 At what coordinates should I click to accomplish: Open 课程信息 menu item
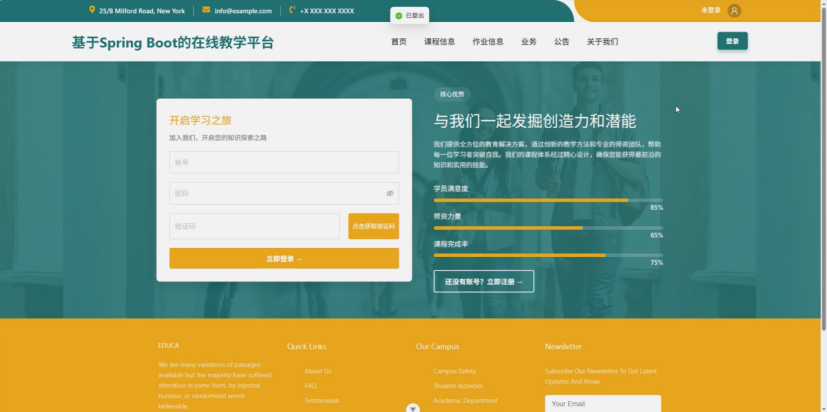[x=439, y=42]
